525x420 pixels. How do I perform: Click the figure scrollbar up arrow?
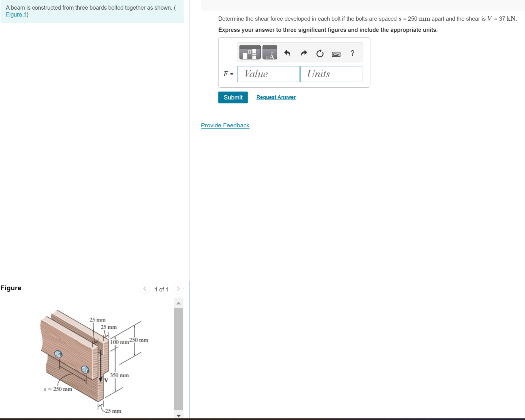pos(179,303)
